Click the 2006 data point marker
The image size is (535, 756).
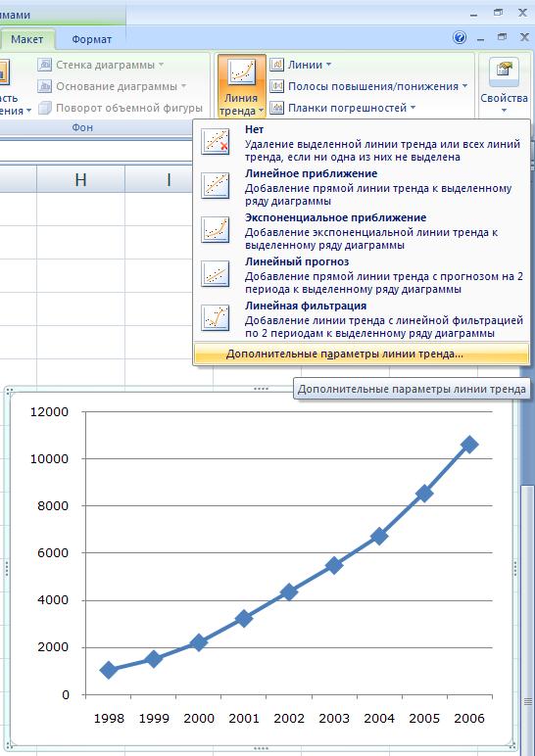coord(469,445)
